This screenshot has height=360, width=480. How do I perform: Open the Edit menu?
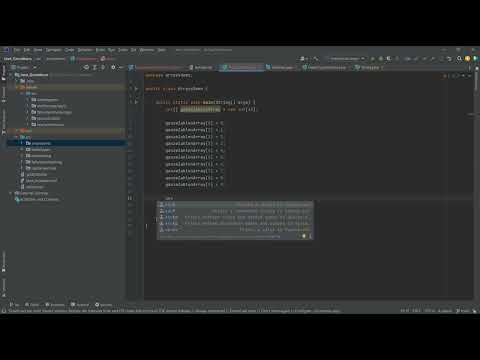27,50
